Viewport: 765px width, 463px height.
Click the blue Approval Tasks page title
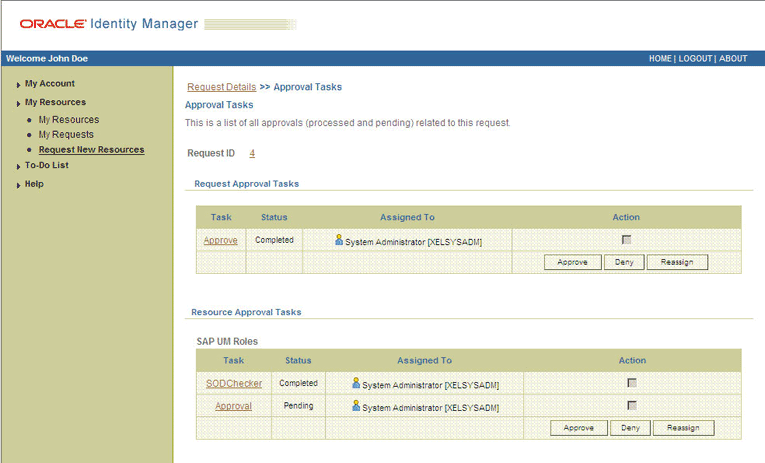point(219,105)
